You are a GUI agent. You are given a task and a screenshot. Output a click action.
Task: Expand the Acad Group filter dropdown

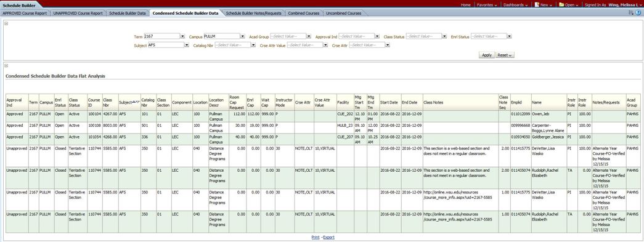click(x=309, y=36)
